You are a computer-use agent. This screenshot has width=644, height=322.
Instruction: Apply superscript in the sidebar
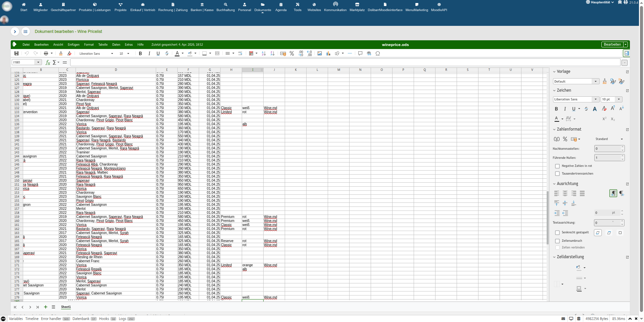coord(604,119)
